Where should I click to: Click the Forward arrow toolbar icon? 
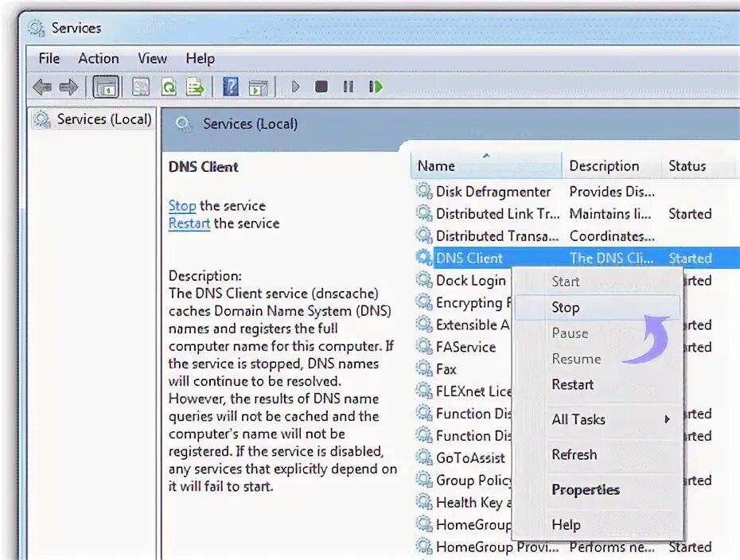[x=68, y=87]
